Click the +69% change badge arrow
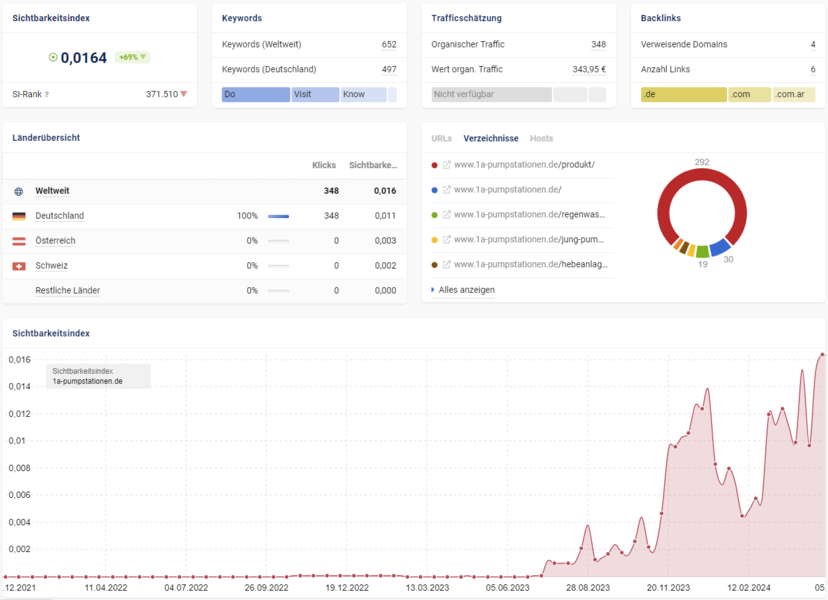This screenshot has width=828, height=600. (143, 57)
